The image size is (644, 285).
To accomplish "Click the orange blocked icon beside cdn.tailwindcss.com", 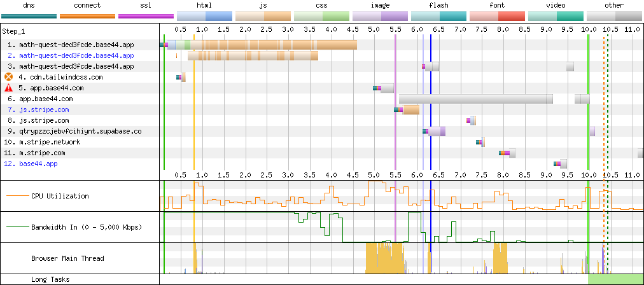I will pyautogui.click(x=9, y=77).
